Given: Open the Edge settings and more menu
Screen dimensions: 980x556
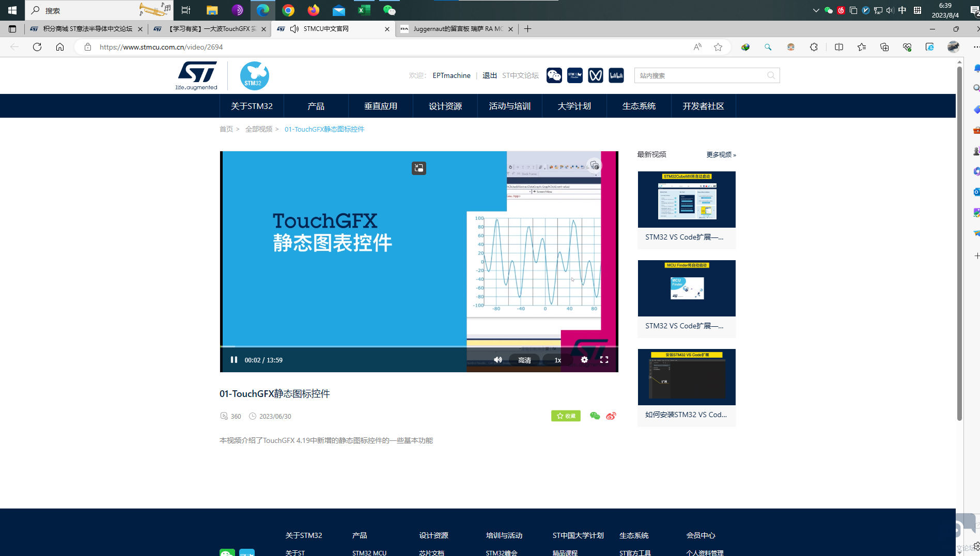Looking at the screenshot, I should coord(975,47).
